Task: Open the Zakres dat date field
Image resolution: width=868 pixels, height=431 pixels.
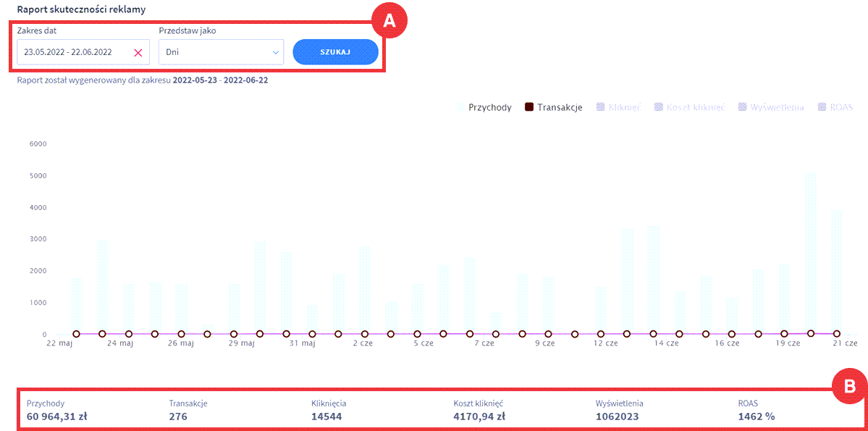Action: (83, 52)
